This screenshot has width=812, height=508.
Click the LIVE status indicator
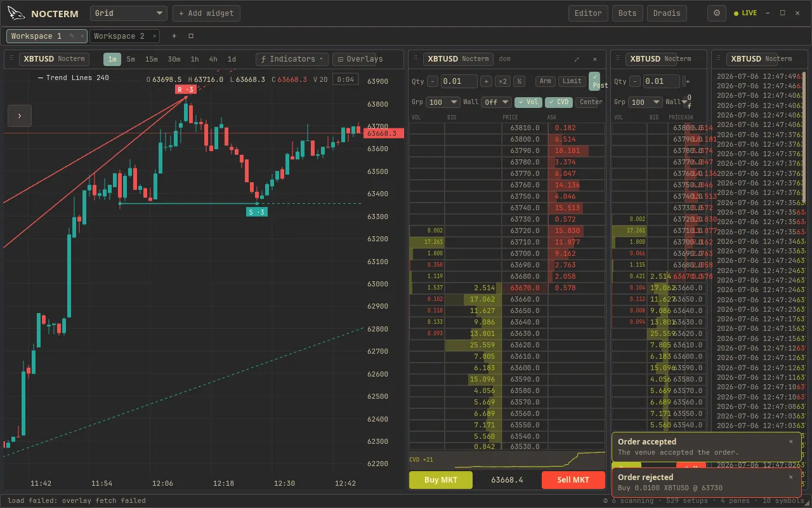pyautogui.click(x=745, y=13)
